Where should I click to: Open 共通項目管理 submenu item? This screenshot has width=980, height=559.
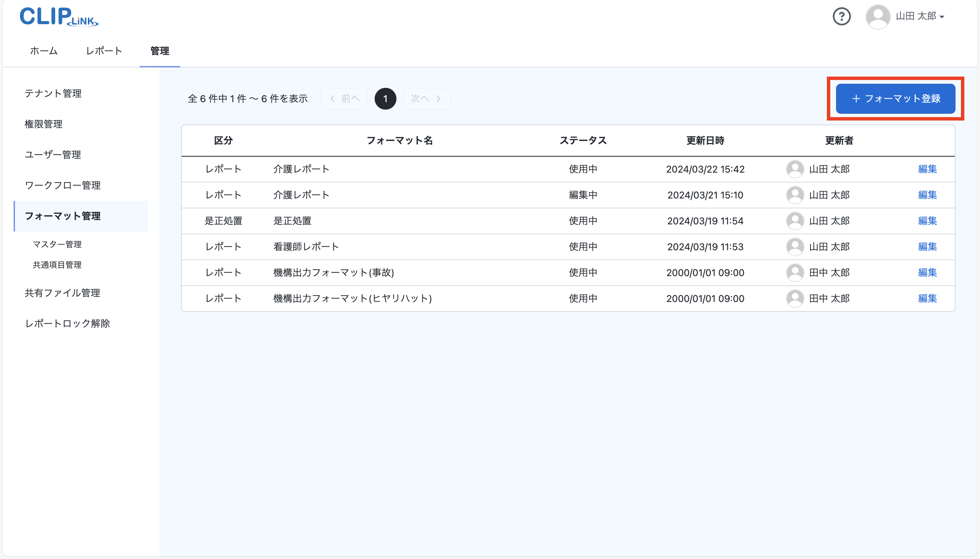[57, 265]
